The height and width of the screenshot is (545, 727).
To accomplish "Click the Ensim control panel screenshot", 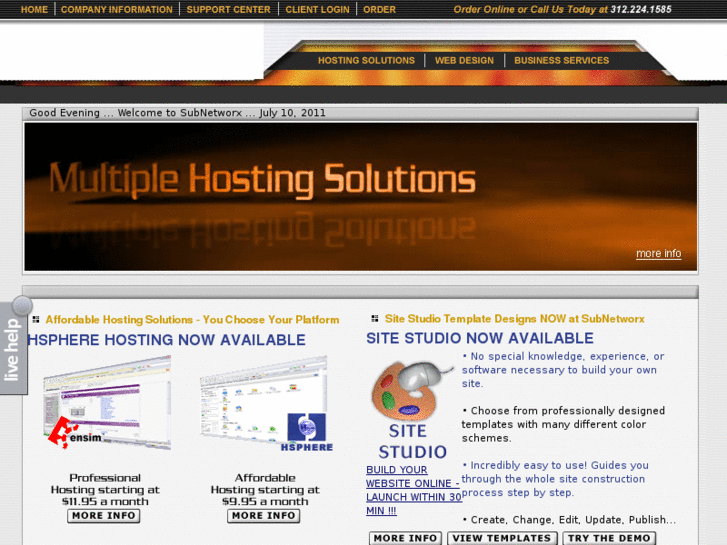I will (x=108, y=403).
